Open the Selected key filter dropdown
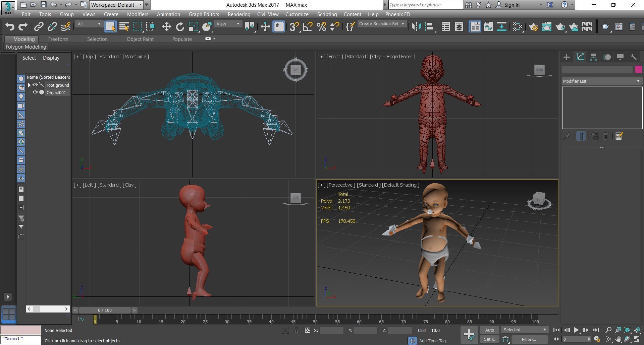The image size is (644, 345). (x=525, y=330)
